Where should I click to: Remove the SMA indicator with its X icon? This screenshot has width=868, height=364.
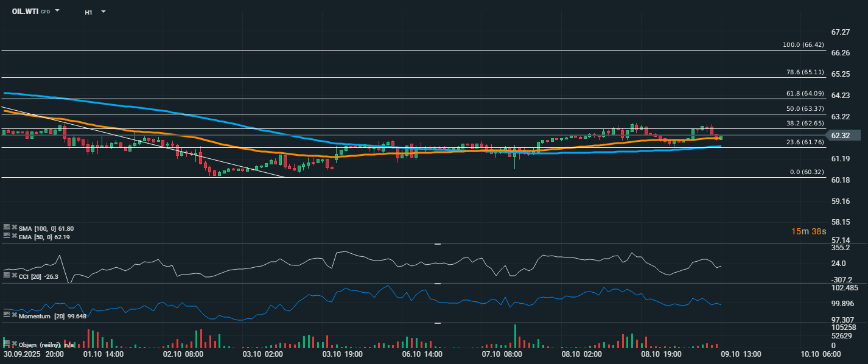point(14,228)
